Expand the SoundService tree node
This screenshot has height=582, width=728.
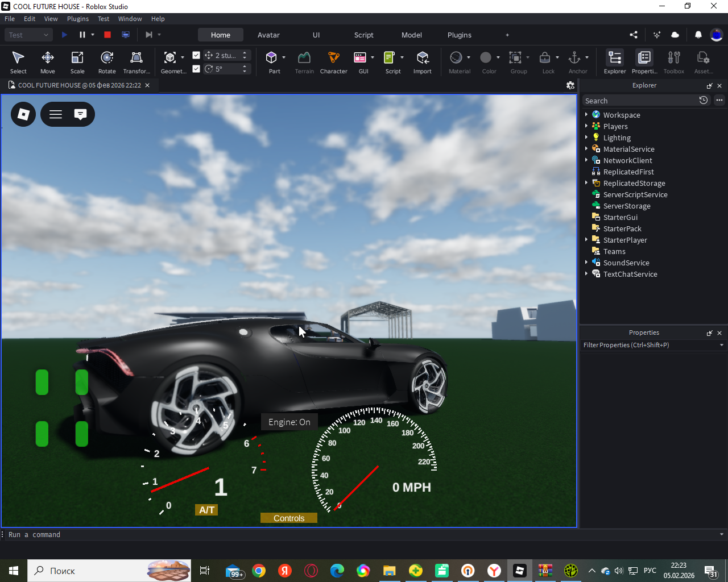(x=586, y=262)
